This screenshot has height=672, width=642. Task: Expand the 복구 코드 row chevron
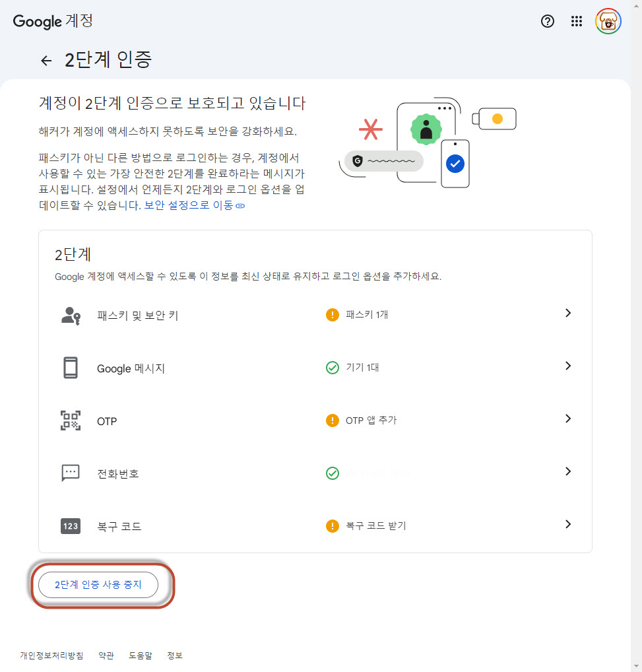click(567, 525)
